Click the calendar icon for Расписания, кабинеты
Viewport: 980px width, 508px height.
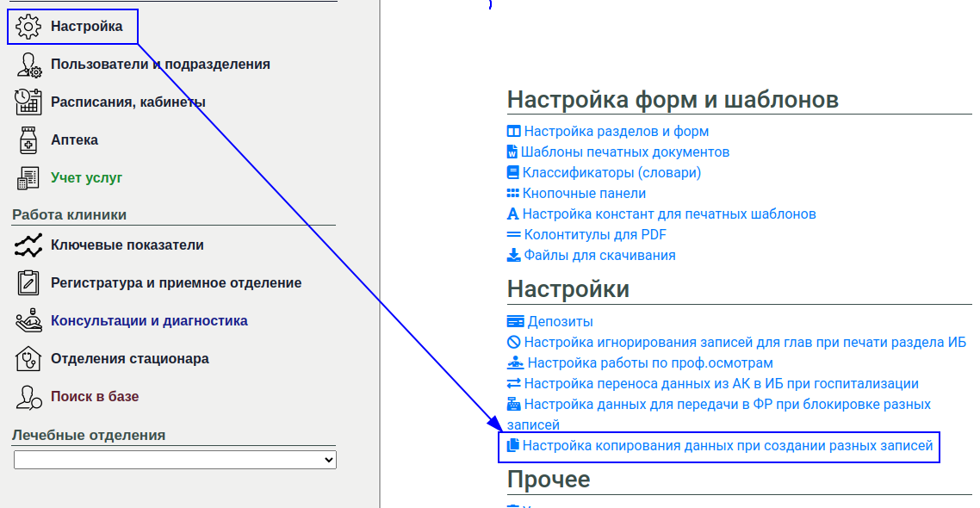(x=28, y=102)
